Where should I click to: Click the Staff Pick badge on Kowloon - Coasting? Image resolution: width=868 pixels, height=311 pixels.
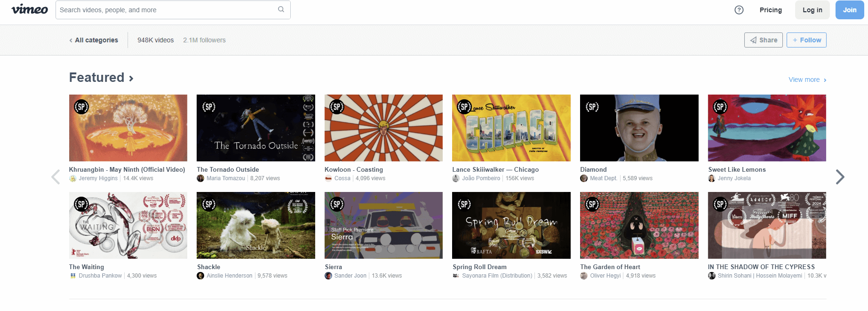coord(337,107)
